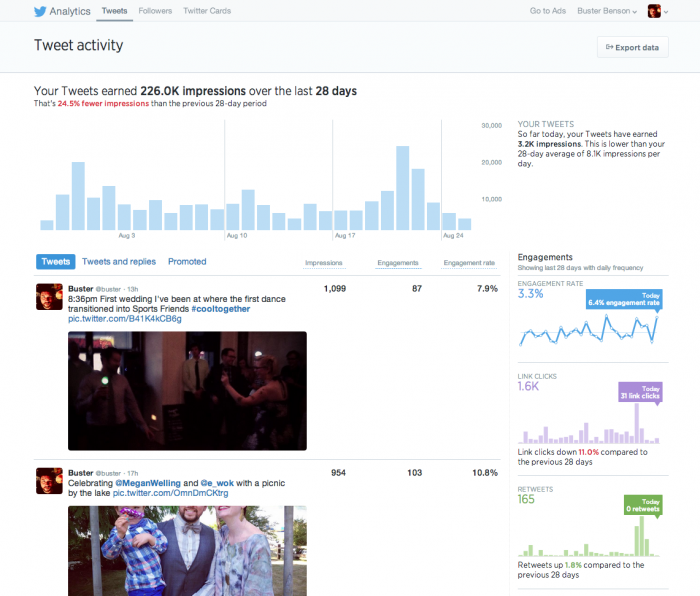Click Buster's avatar on wedding tweet
Image resolution: width=700 pixels, height=596 pixels.
[x=50, y=297]
